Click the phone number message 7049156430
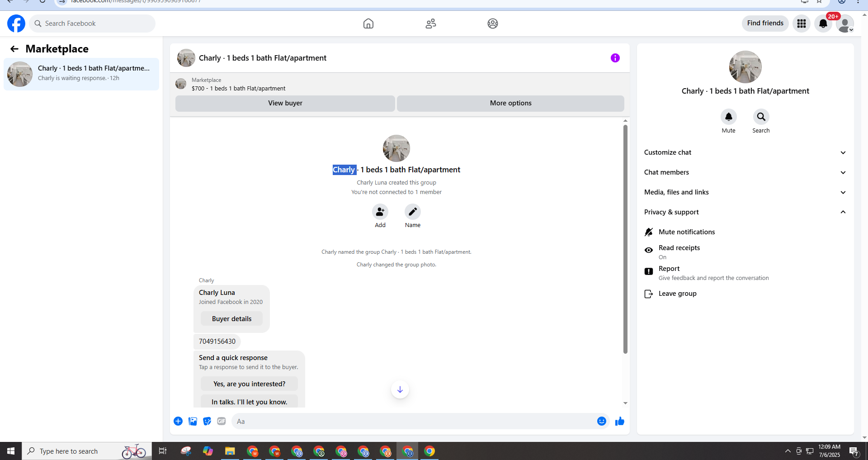Image resolution: width=868 pixels, height=460 pixels. tap(217, 341)
